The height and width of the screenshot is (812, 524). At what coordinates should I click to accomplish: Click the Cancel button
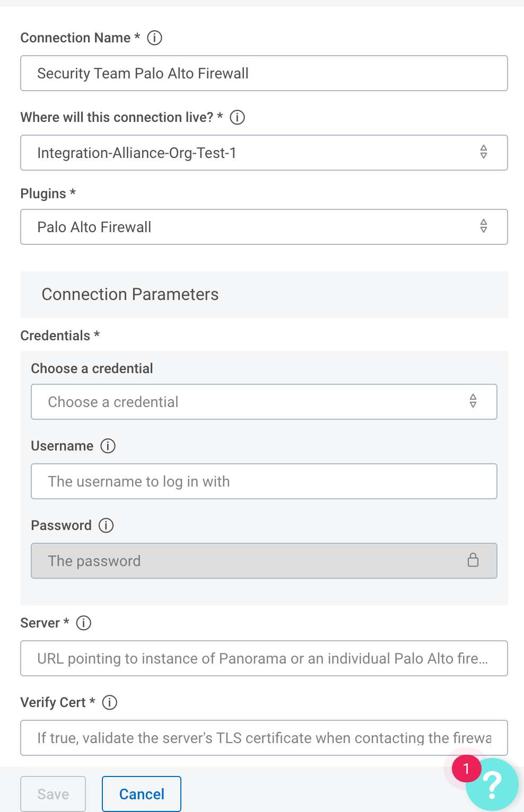click(142, 794)
